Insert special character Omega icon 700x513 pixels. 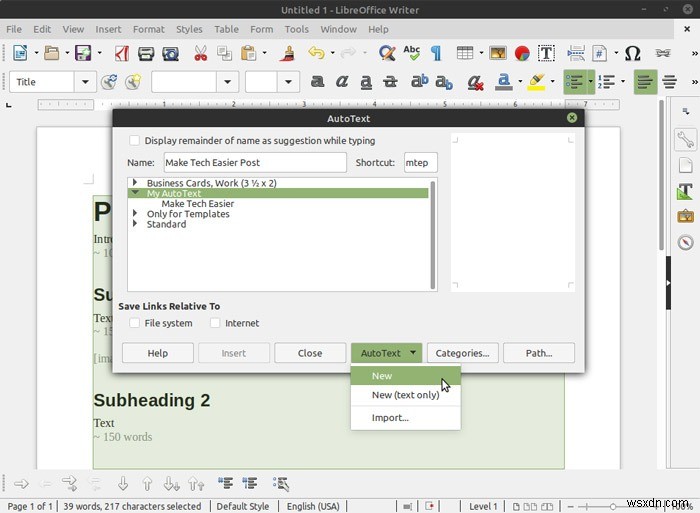coord(632,53)
